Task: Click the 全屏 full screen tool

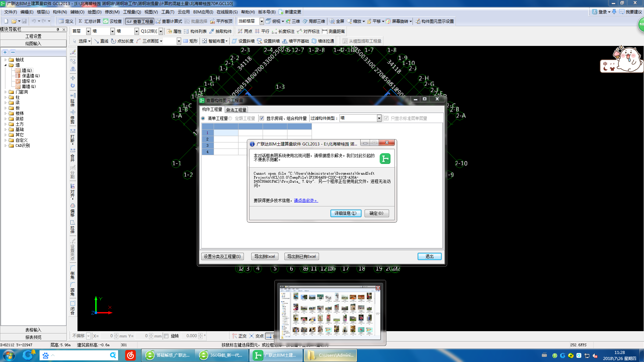Action: point(337,21)
